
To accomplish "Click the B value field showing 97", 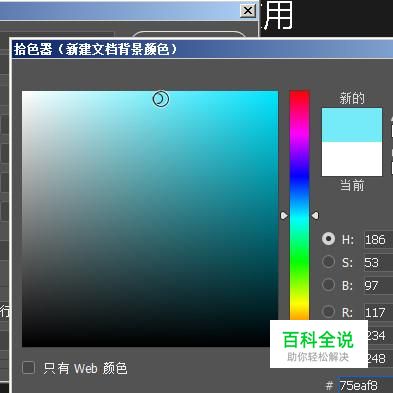I will (x=378, y=286).
